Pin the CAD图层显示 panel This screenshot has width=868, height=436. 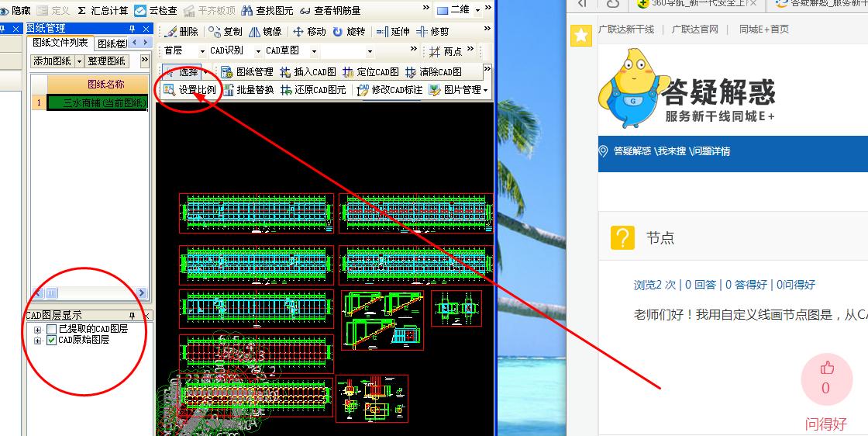132,315
